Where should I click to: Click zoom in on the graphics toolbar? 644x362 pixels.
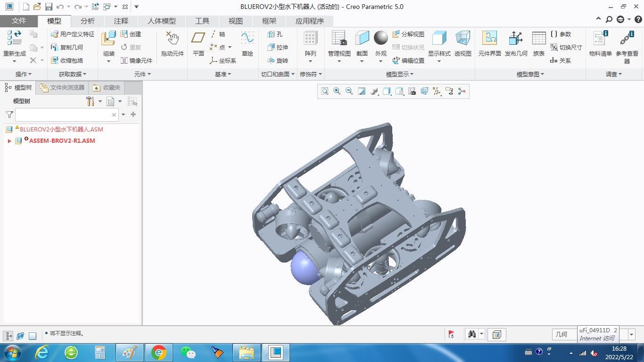pos(337,91)
